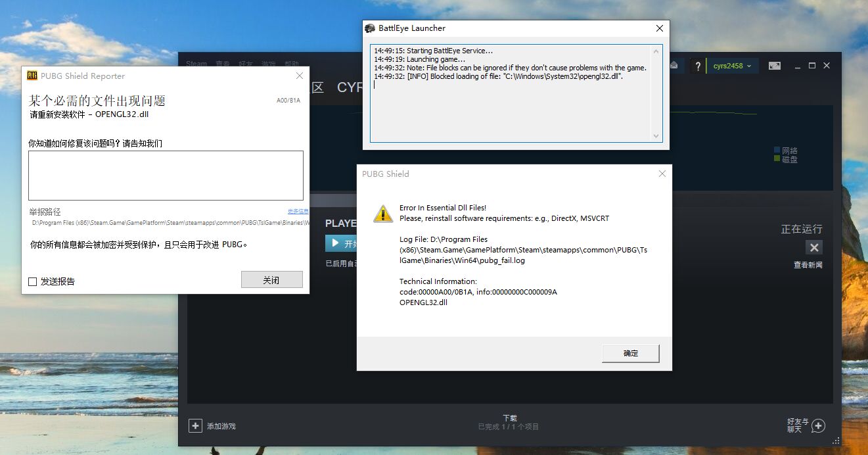The height and width of the screenshot is (455, 868).
Task: Enable the 发送报告 checkbox
Action: pyautogui.click(x=32, y=281)
